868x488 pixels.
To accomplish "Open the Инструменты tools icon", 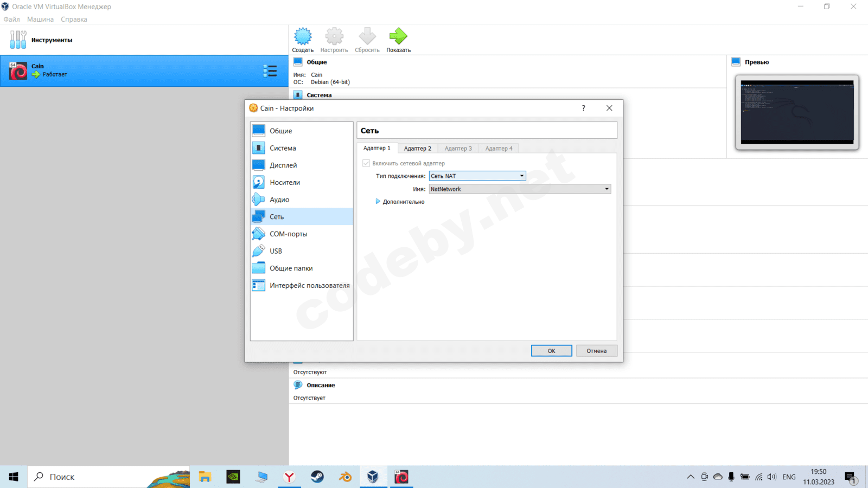I will [18, 40].
